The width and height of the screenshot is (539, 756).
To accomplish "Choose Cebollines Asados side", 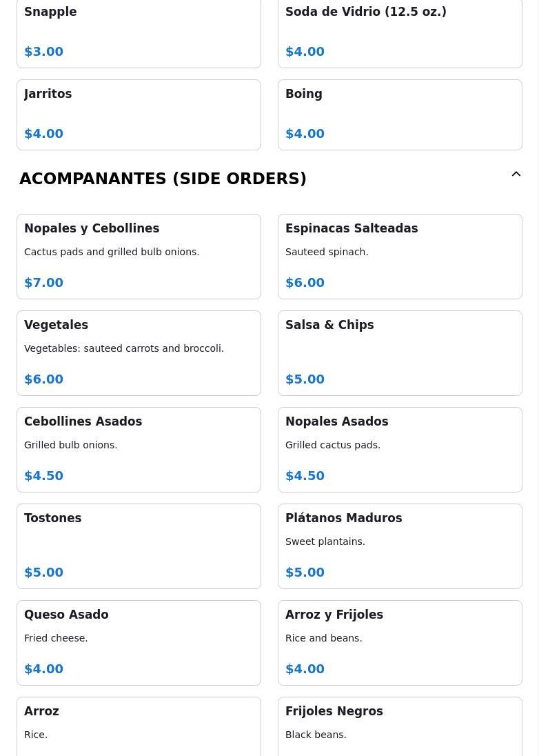I will click(x=139, y=449).
